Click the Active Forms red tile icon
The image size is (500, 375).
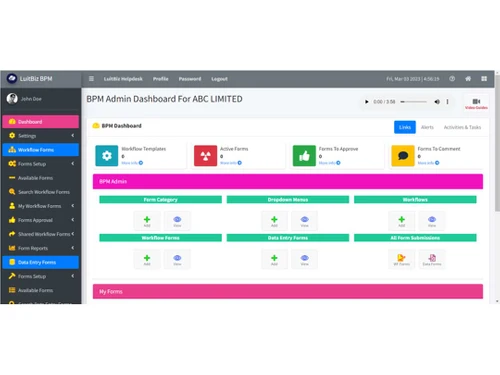[205, 156]
